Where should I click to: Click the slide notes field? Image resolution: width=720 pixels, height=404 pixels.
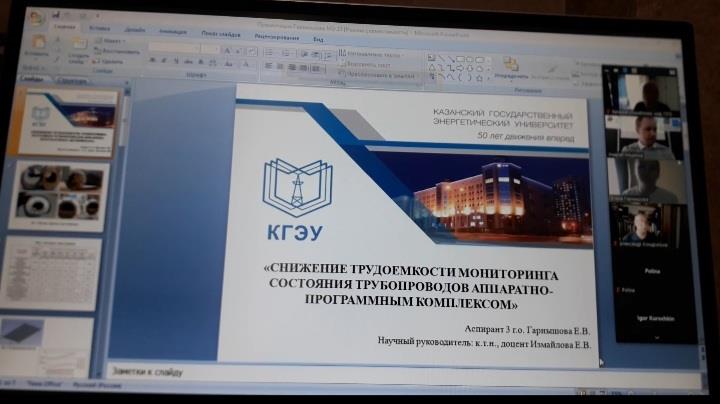350,370
